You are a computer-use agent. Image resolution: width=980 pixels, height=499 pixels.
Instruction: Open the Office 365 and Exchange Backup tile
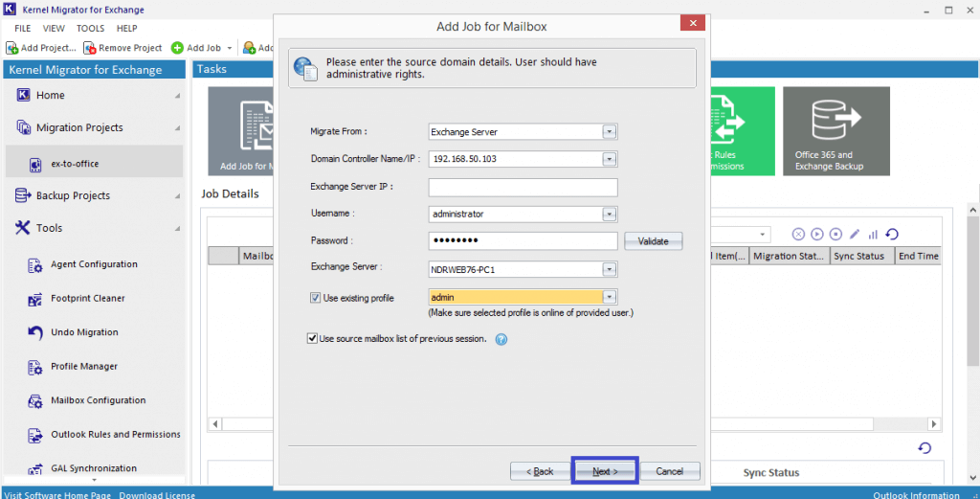836,130
